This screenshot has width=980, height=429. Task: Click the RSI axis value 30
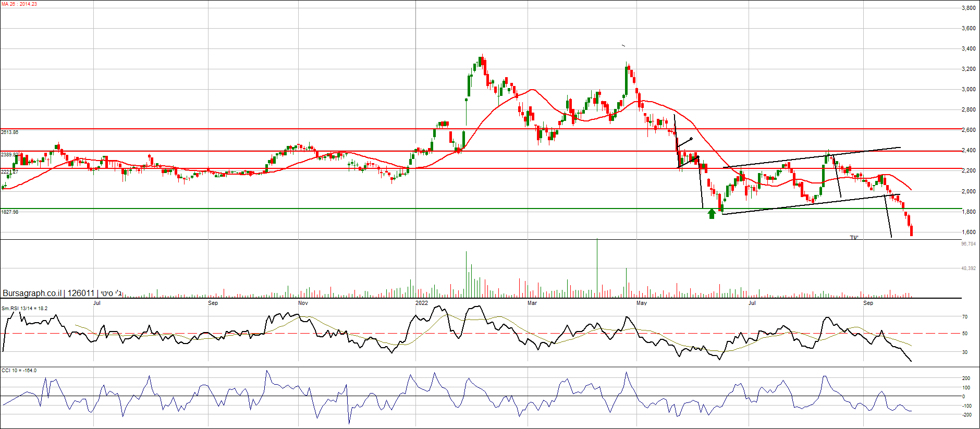[x=965, y=352]
